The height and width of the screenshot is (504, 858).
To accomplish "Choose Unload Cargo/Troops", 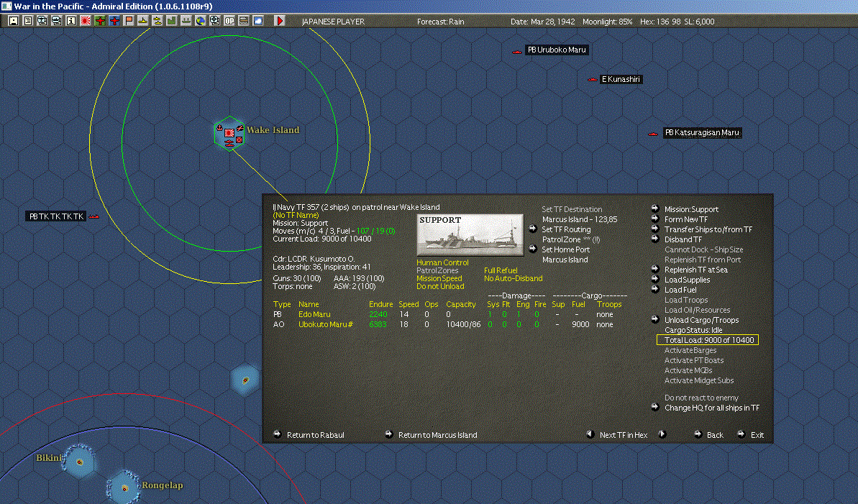I will [701, 320].
